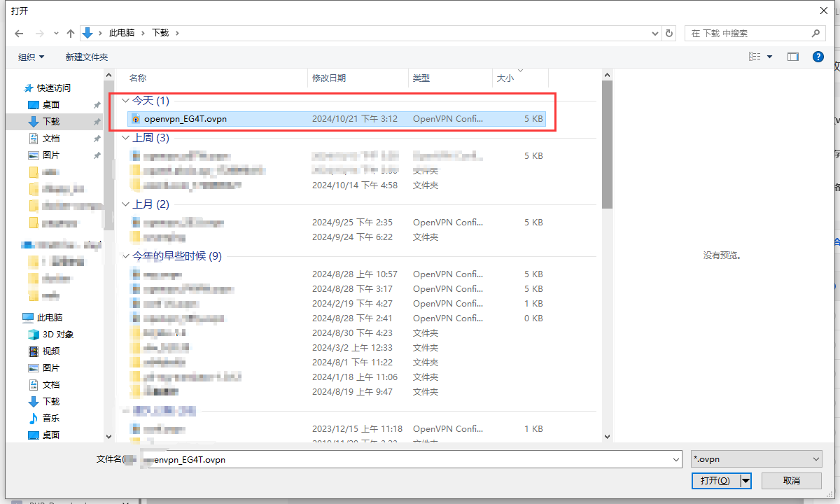The width and height of the screenshot is (840, 504).
Task: Open the Help question mark icon
Action: tap(818, 57)
